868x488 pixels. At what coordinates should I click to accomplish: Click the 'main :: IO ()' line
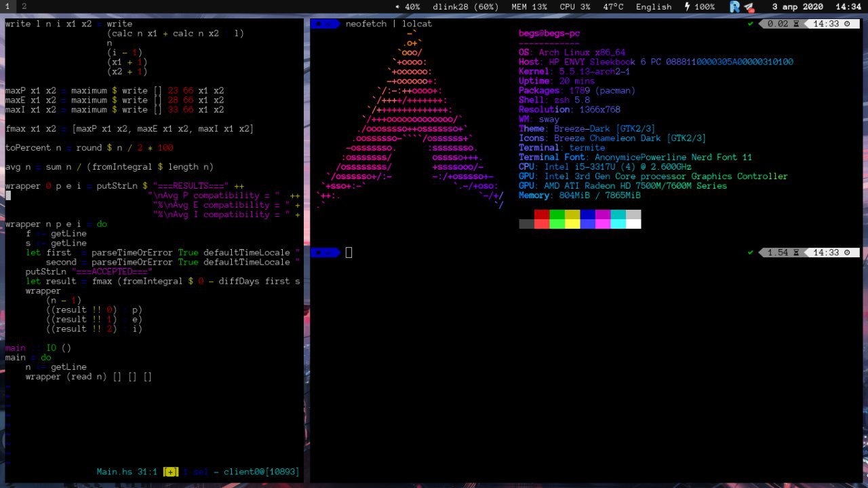pos(38,348)
